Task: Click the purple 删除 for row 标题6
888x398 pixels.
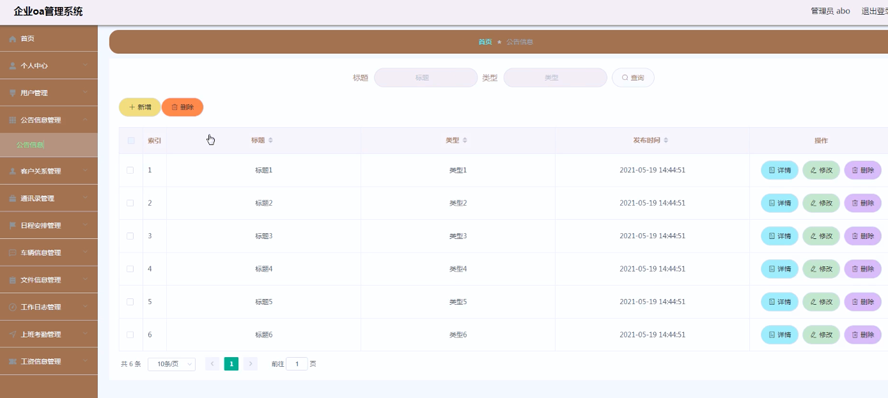Action: point(863,335)
